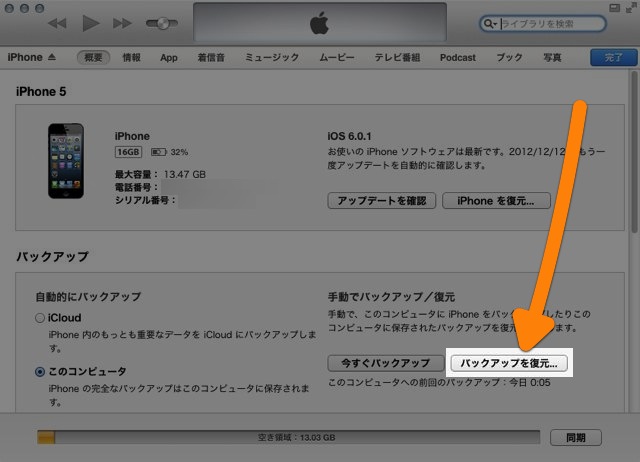Click the バックアップ section heading

(x=52, y=257)
